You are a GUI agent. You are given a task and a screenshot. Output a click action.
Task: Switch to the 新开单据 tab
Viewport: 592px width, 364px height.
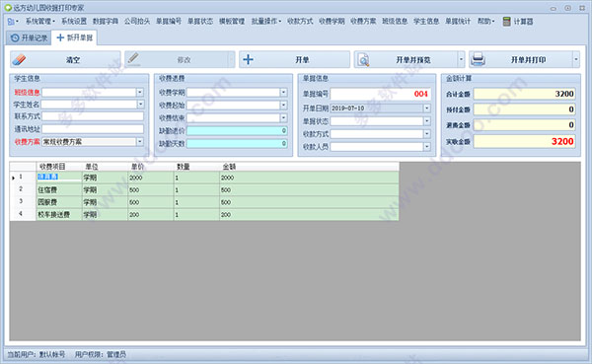click(74, 37)
